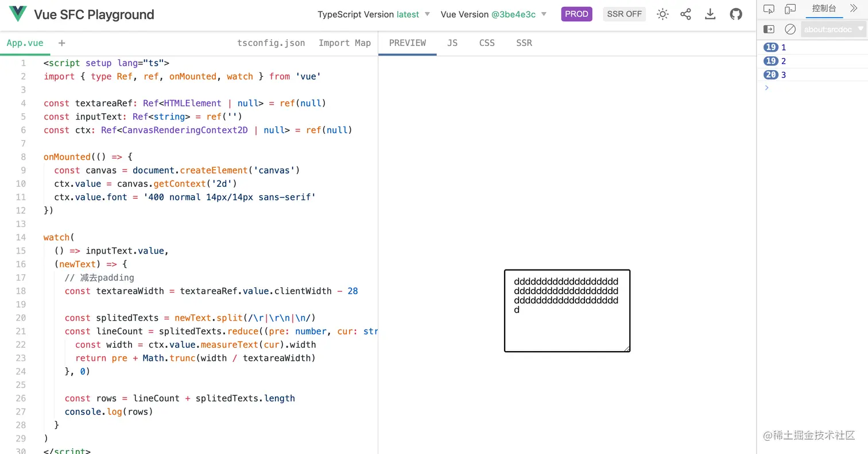This screenshot has width=868, height=454.
Task: Click the share link icon
Action: (685, 14)
